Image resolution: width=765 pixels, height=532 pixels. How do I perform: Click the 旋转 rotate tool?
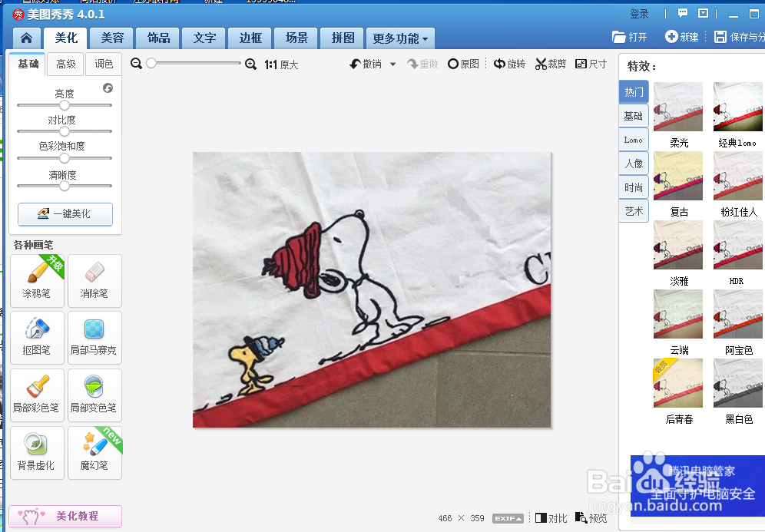509,64
